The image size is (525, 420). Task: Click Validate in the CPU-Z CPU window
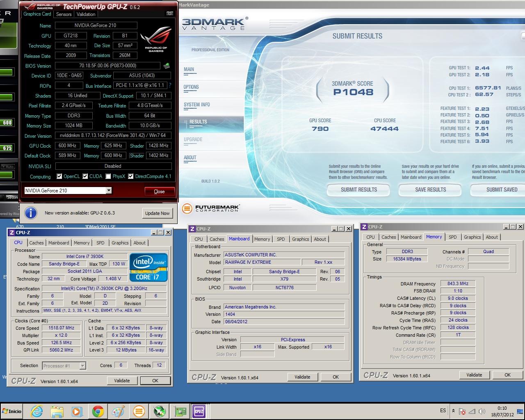122,381
